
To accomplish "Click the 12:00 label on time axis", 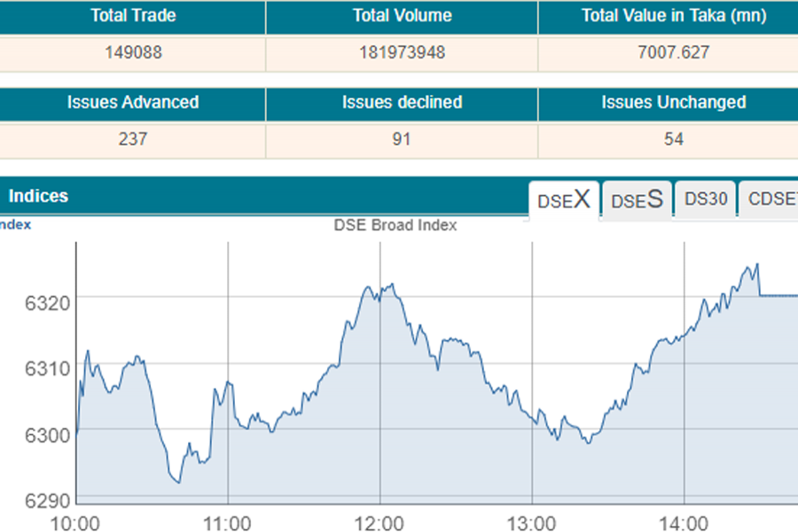I will pos(380,522).
